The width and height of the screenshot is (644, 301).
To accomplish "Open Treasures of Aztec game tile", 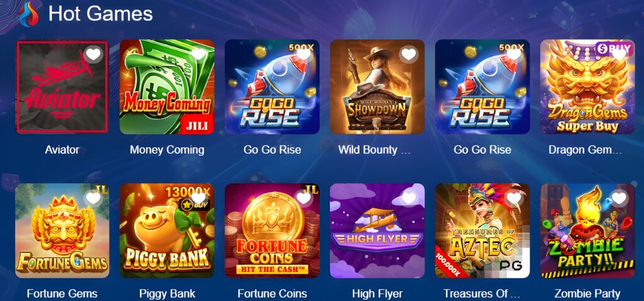I will 482,230.
